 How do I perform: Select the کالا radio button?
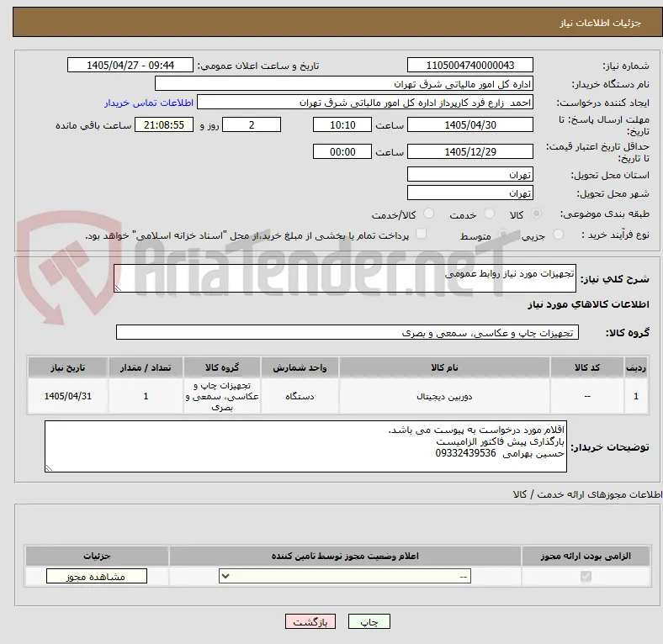(536, 214)
